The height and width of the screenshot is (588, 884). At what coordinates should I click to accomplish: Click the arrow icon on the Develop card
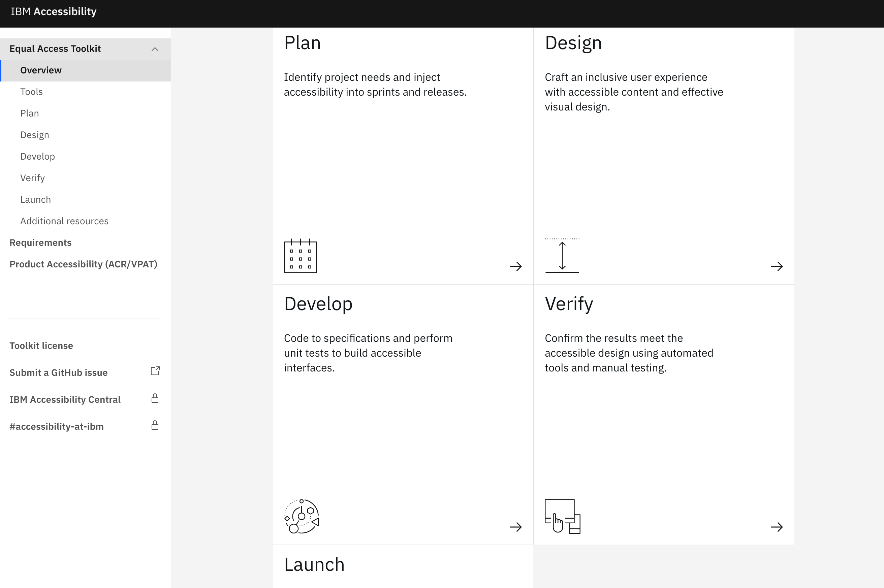tap(516, 527)
